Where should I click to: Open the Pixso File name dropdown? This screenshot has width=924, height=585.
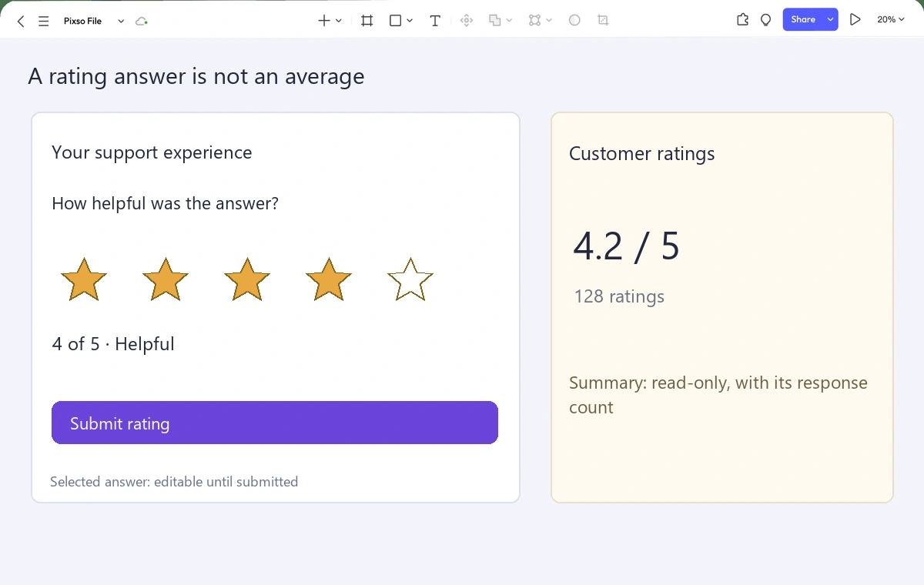[121, 21]
